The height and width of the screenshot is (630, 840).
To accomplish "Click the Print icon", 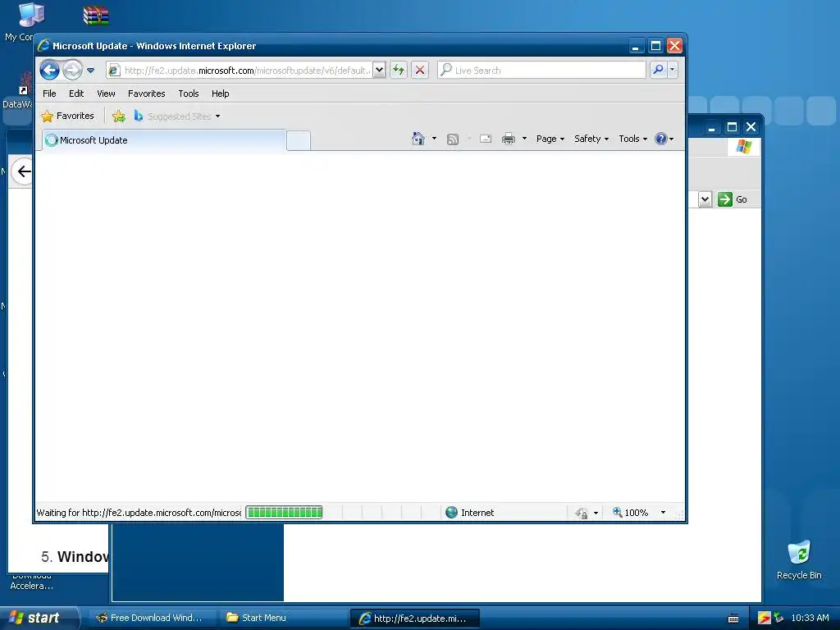I will (x=509, y=139).
